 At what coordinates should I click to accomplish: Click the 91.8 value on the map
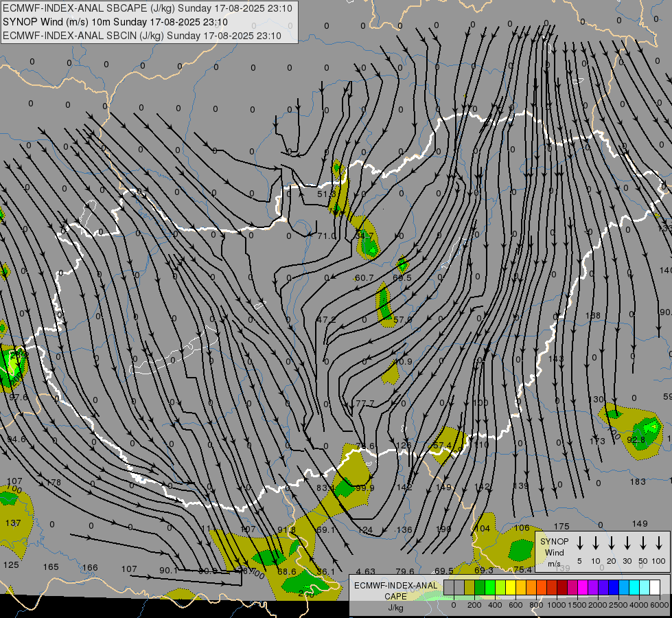point(286,529)
